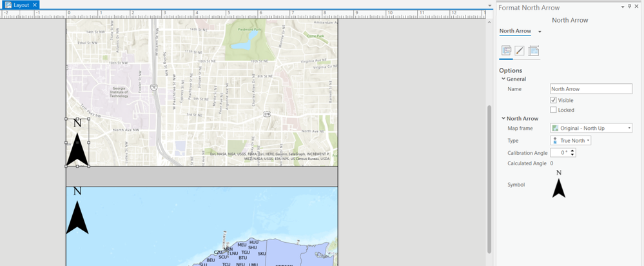The height and width of the screenshot is (266, 644).
Task: Pin the Format North Arrow pane
Action: click(x=630, y=6)
